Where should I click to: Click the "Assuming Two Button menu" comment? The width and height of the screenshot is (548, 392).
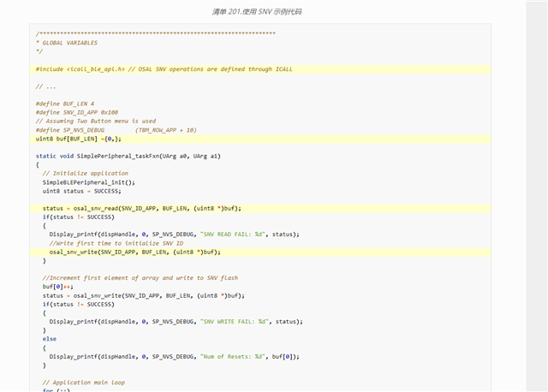[95, 121]
